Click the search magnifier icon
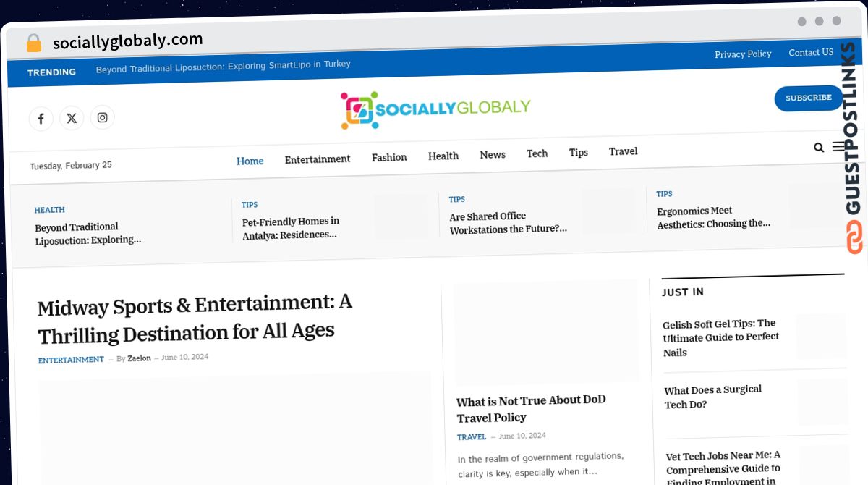The width and height of the screenshot is (868, 485). [x=819, y=148]
